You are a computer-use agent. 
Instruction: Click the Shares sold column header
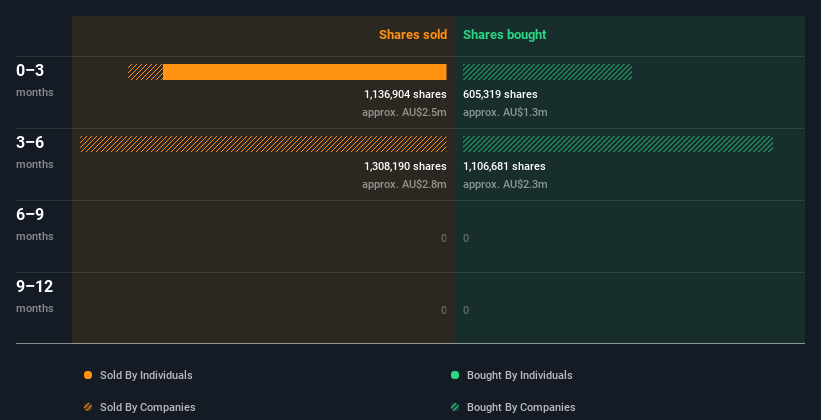click(412, 35)
